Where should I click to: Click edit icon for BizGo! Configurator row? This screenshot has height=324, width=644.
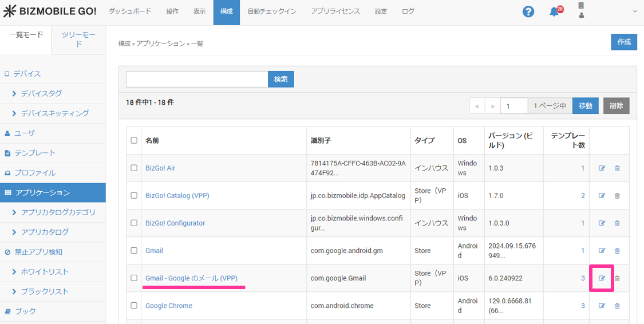tap(602, 223)
